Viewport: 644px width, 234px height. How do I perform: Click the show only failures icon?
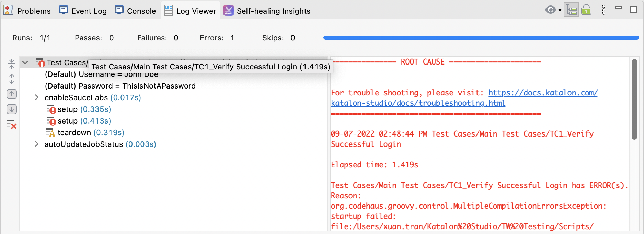point(12,125)
